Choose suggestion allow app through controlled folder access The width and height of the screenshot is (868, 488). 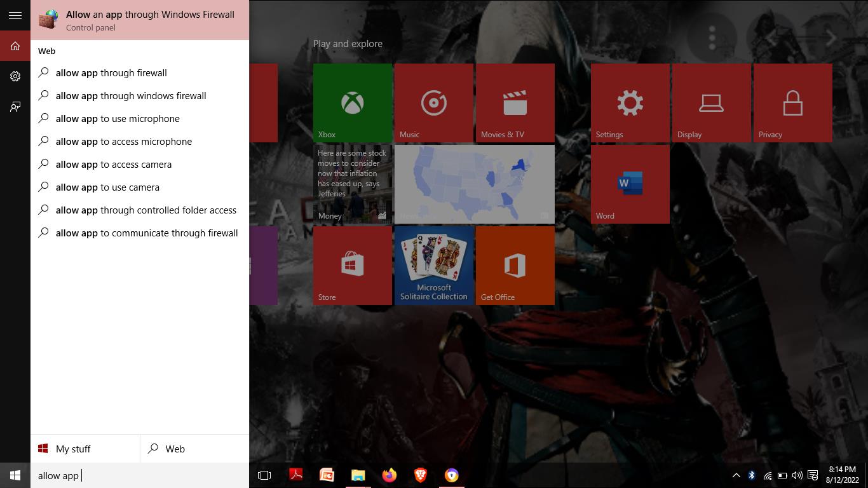(140, 210)
